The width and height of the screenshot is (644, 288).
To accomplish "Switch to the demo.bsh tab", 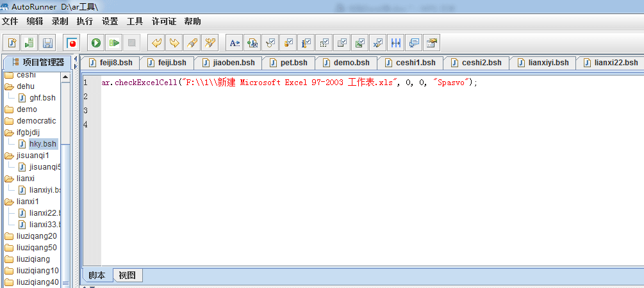I will pos(346,63).
